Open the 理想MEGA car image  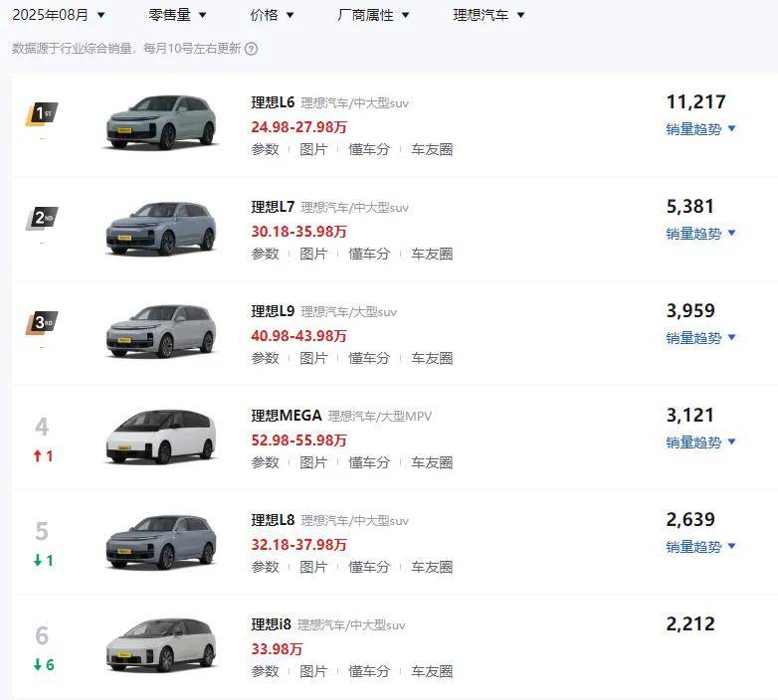tap(160, 437)
